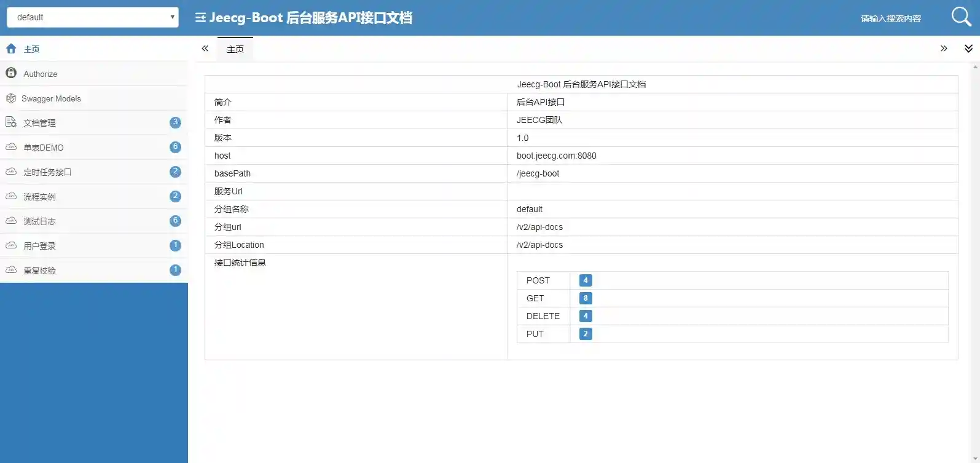Click the 分组名称 value default
980x463 pixels.
[x=530, y=209]
